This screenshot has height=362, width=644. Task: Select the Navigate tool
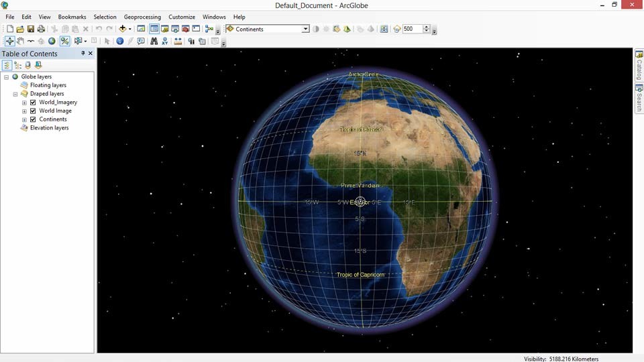(10, 41)
